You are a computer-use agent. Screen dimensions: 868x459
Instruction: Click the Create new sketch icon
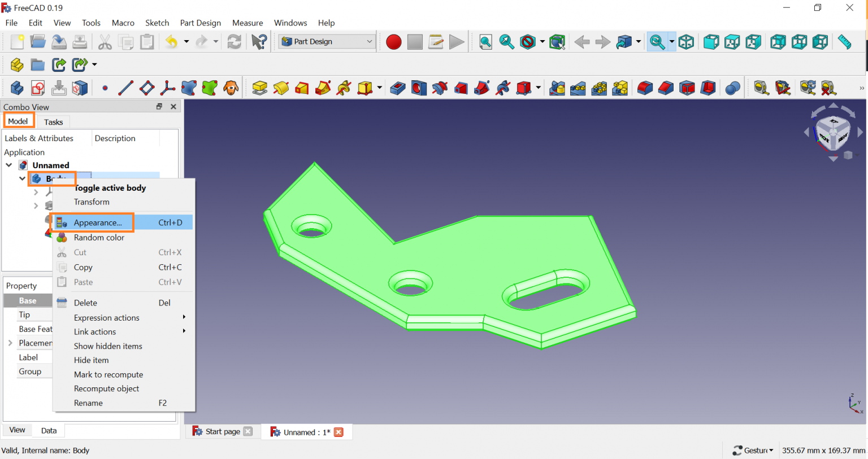click(x=38, y=88)
